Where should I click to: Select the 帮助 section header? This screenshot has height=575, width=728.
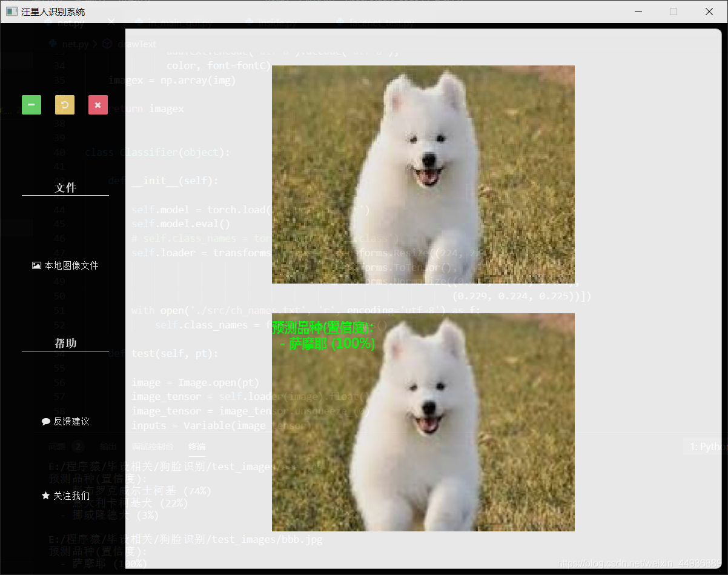(65, 343)
